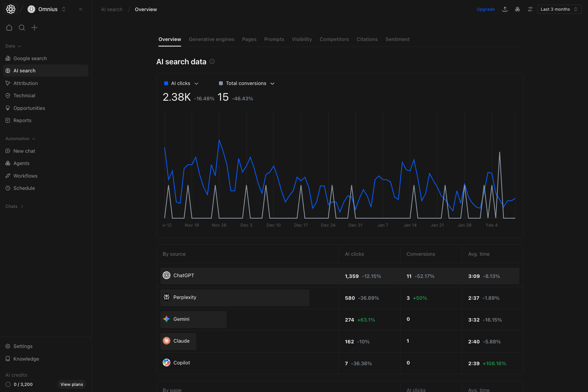
Task: Click the search magnifier in the sidebar
Action: 22,28
